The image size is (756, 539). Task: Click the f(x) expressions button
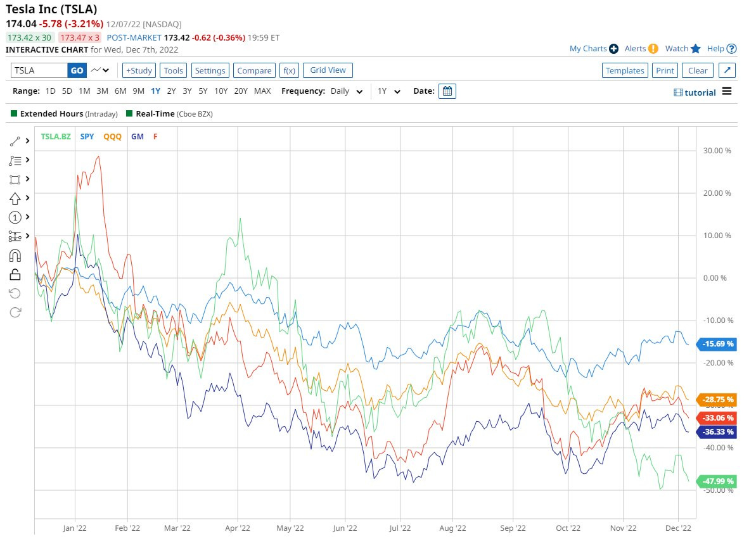290,70
